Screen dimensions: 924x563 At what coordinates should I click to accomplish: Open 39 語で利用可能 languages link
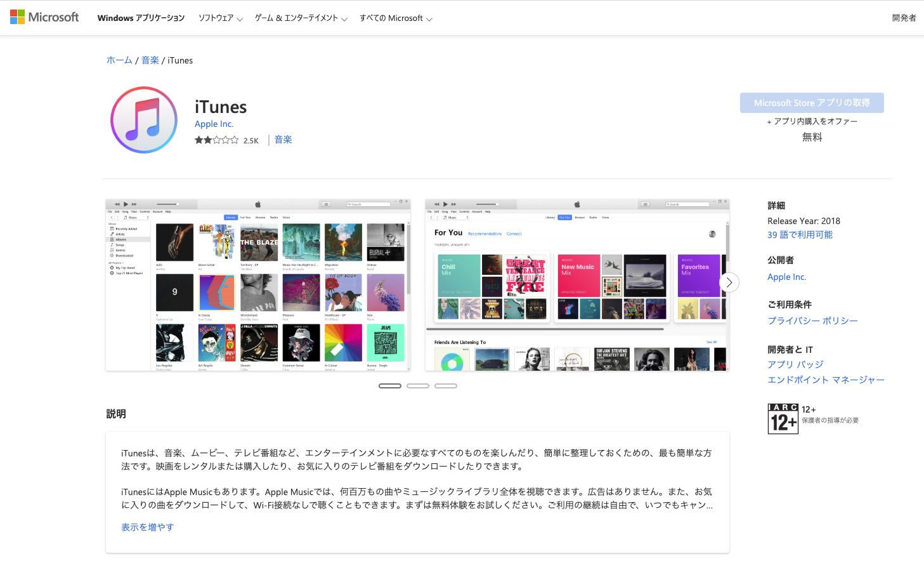(x=800, y=235)
